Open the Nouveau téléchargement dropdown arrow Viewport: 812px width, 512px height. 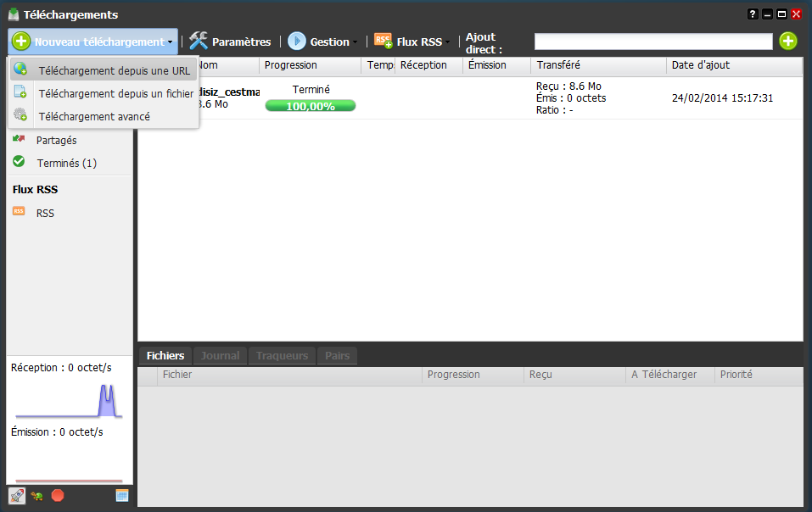click(171, 42)
